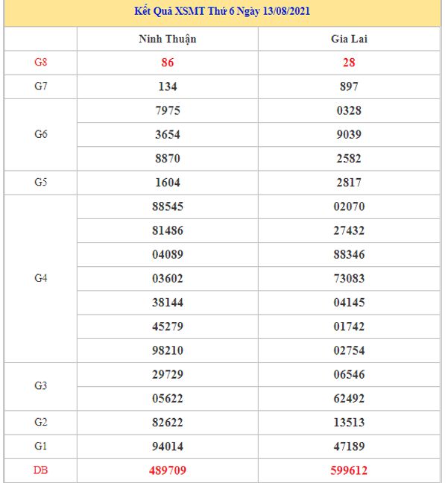Click the G1 number 47189
The height and width of the screenshot is (483, 448).
pyautogui.click(x=349, y=446)
